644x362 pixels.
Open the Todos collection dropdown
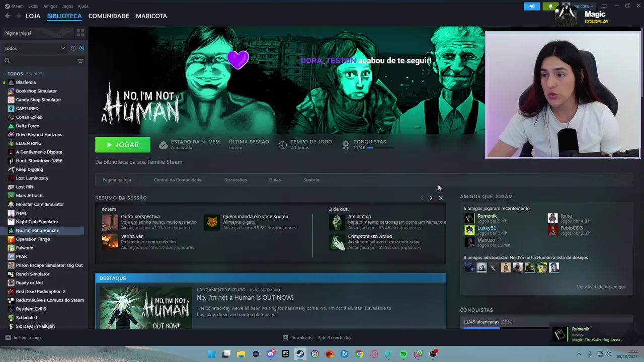coord(35,48)
